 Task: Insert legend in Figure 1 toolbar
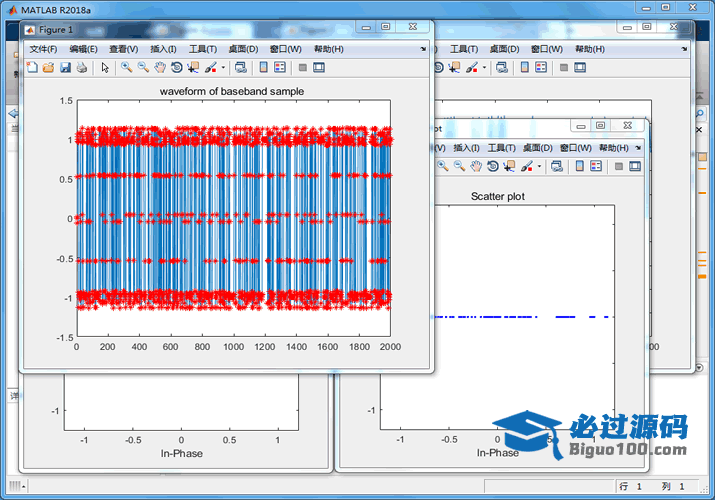click(280, 68)
